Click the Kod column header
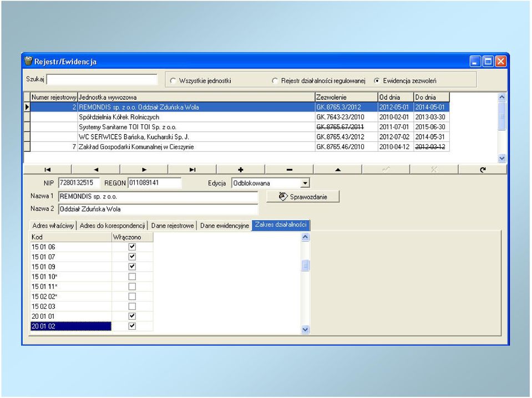 click(x=71, y=237)
